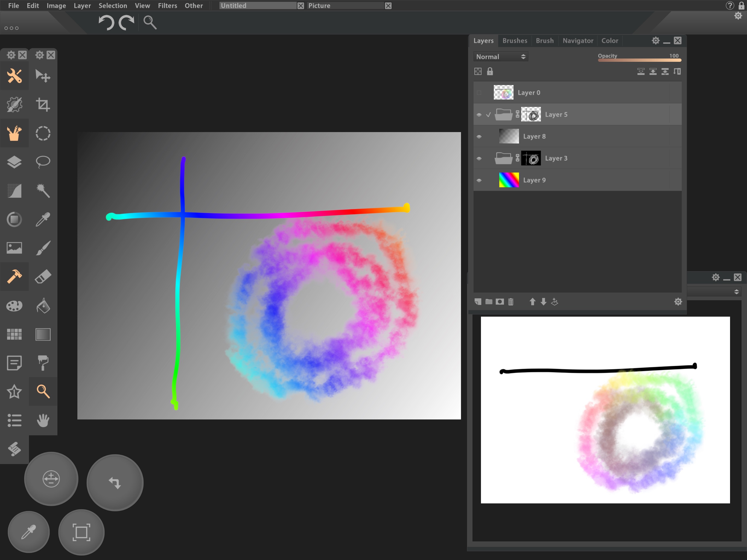Select the Magic Wand tool
The image size is (747, 560).
click(43, 191)
